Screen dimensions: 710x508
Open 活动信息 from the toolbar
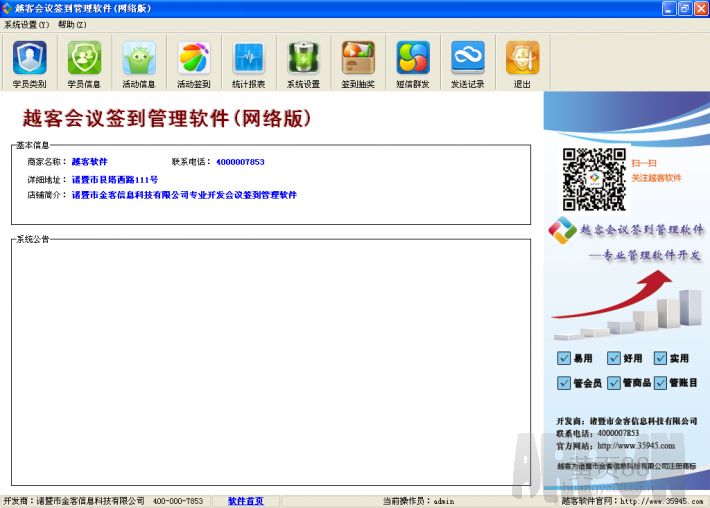coord(139,58)
